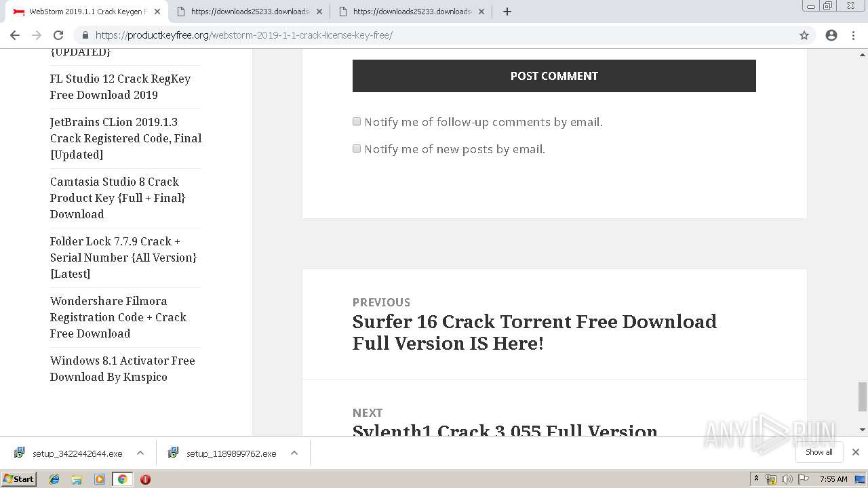Close the second downloads25233 tab

(319, 12)
